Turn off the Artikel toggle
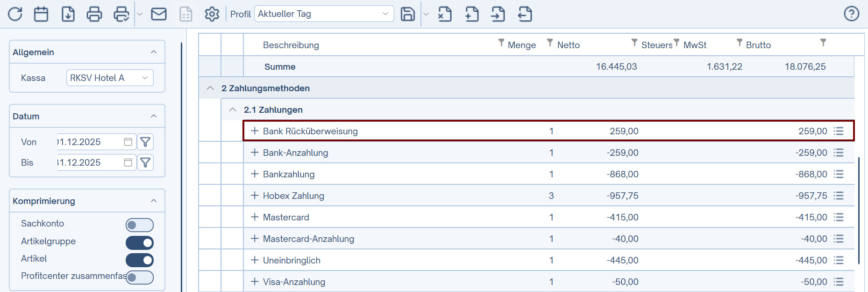868x292 pixels. coord(139,260)
